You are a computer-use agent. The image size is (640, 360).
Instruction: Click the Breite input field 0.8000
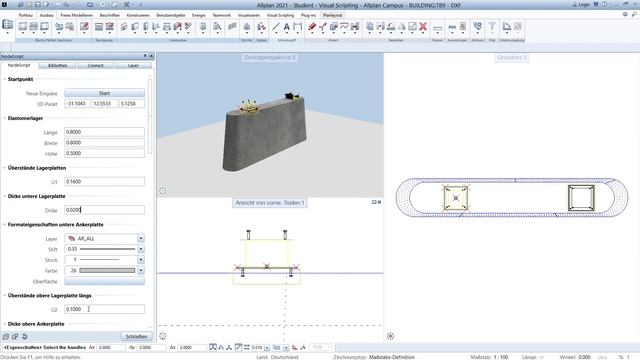(x=104, y=142)
